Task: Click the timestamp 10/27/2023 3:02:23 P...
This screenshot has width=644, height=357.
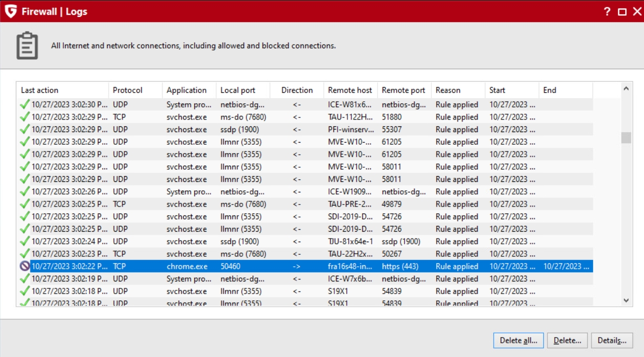Action: 69,254
